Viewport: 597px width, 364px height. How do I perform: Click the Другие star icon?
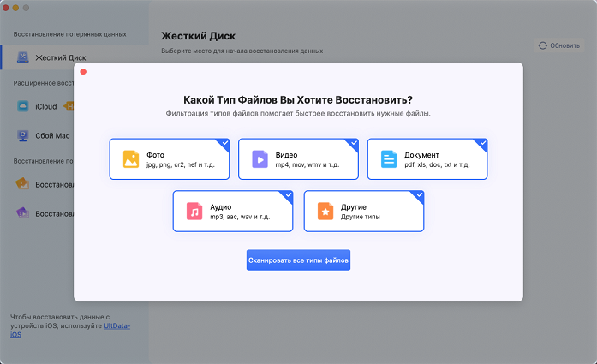pos(325,211)
